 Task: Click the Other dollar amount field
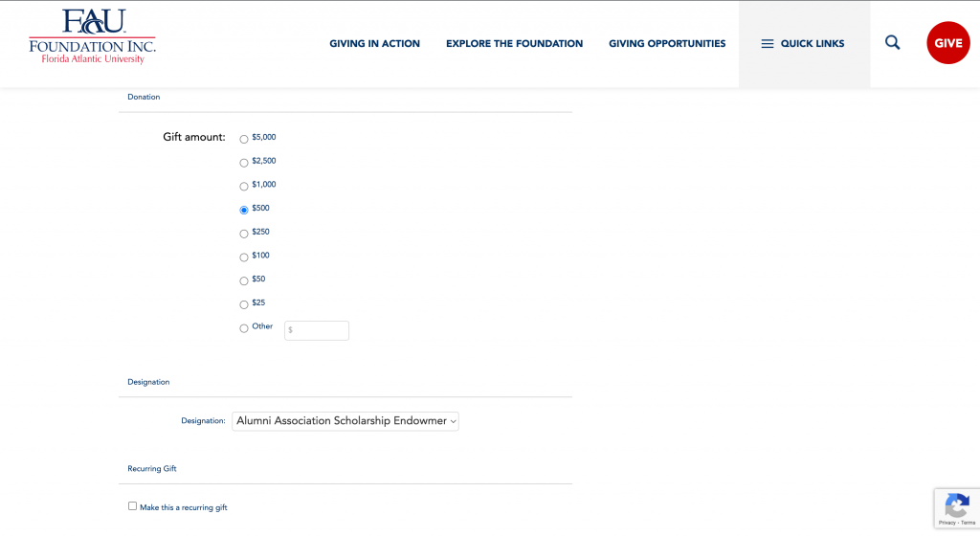coord(317,330)
